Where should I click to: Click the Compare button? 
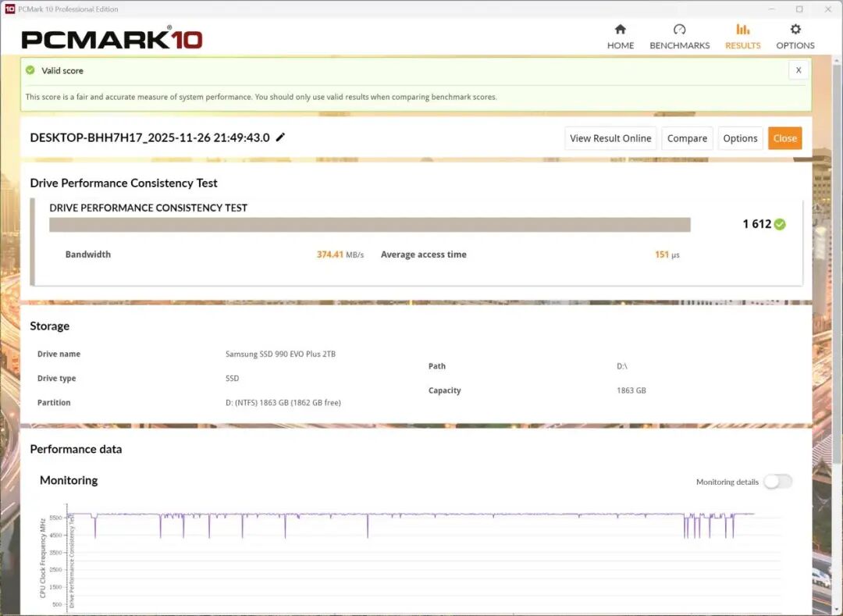tap(687, 138)
